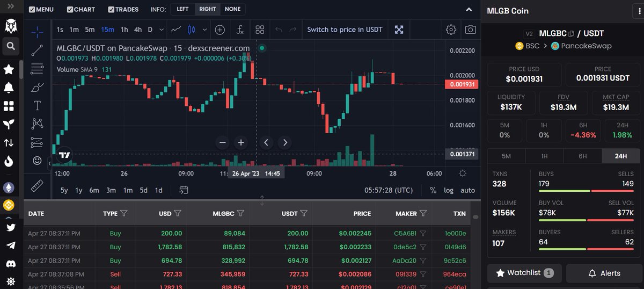
Task: Uncheck the MENU checkbox
Action: pos(32,9)
